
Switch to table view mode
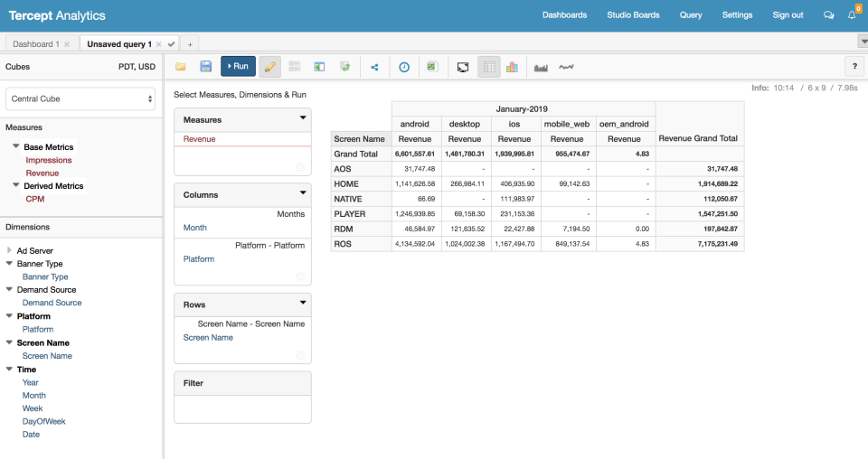click(489, 67)
